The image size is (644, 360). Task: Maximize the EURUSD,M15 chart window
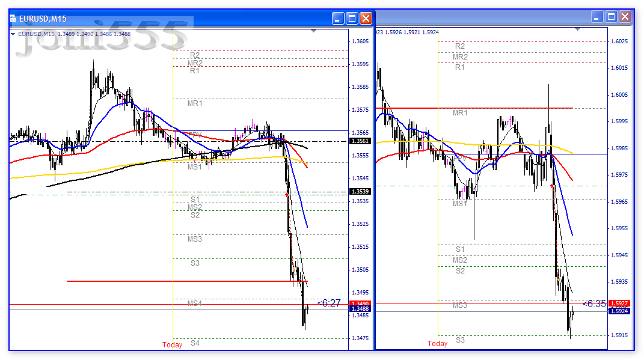coord(352,18)
